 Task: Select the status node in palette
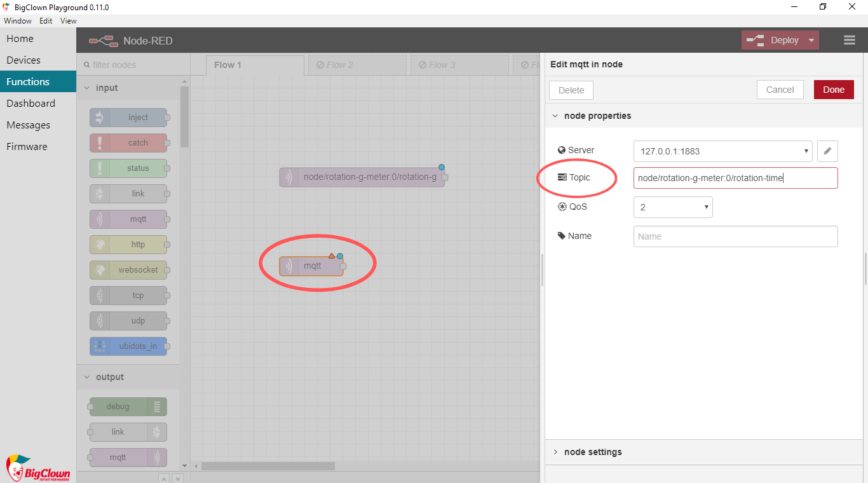pos(128,168)
